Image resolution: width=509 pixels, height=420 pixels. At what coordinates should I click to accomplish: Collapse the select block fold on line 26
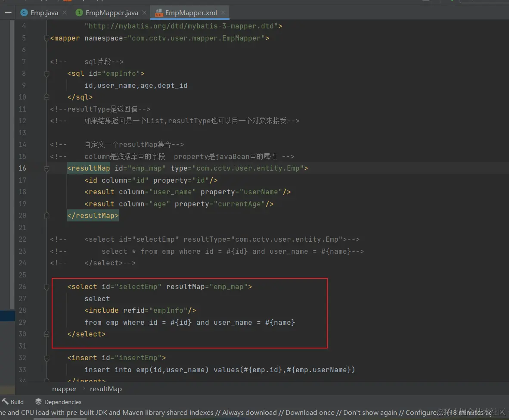click(x=47, y=287)
